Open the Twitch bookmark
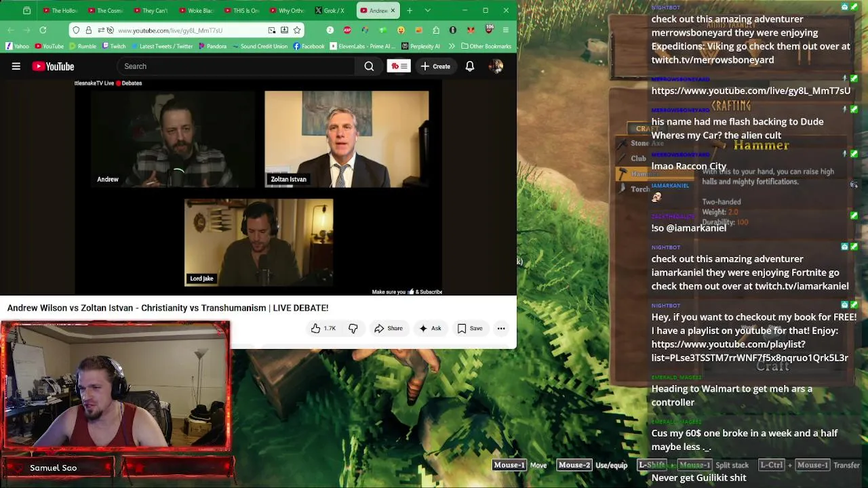This screenshot has height=488, width=868. [114, 46]
